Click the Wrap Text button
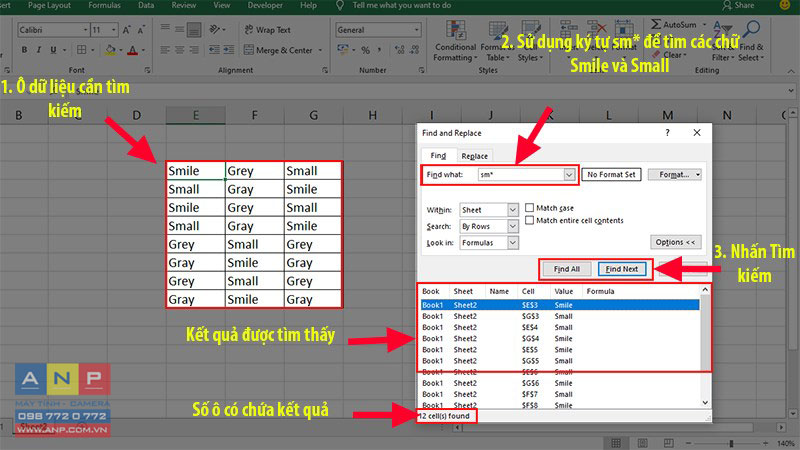 [267, 30]
